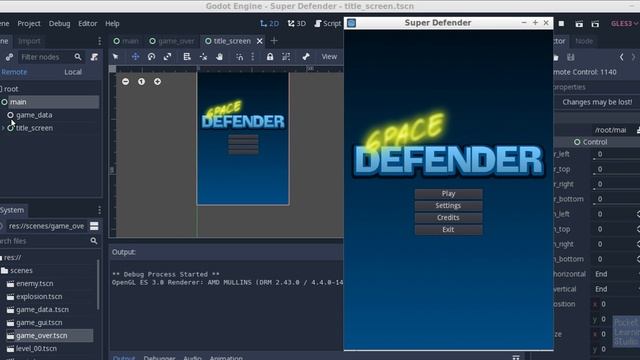Activate the Move Mode tool
640x360 pixels.
point(135,57)
